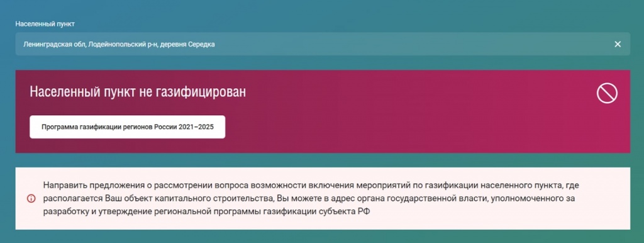Image resolution: width=644 pixels, height=243 pixels.
Task: Click the info icon beside the notice text
Action: tap(31, 198)
